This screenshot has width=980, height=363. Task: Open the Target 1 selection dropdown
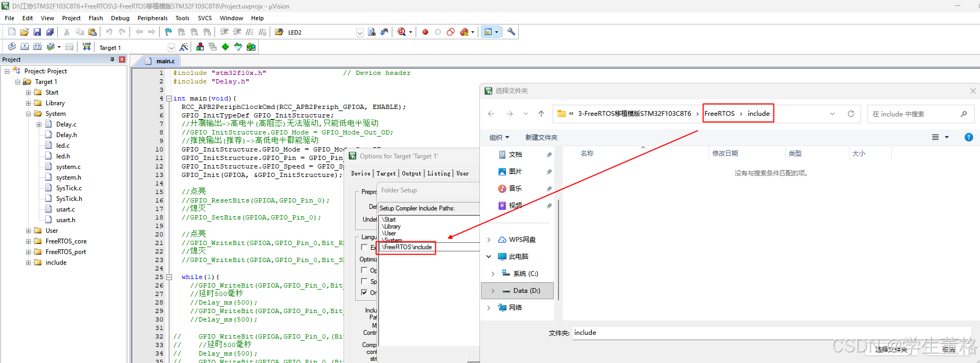[x=171, y=47]
